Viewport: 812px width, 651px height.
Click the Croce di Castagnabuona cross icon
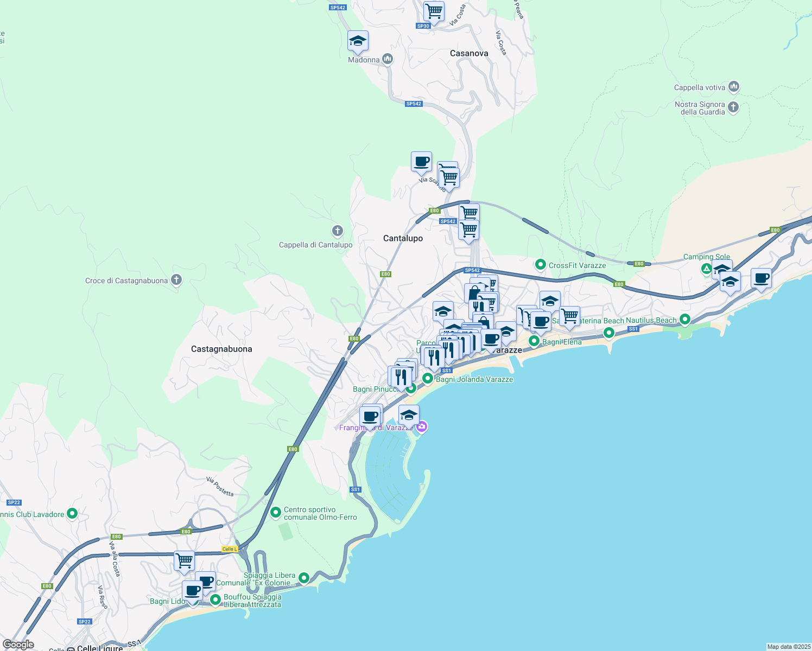click(x=176, y=280)
